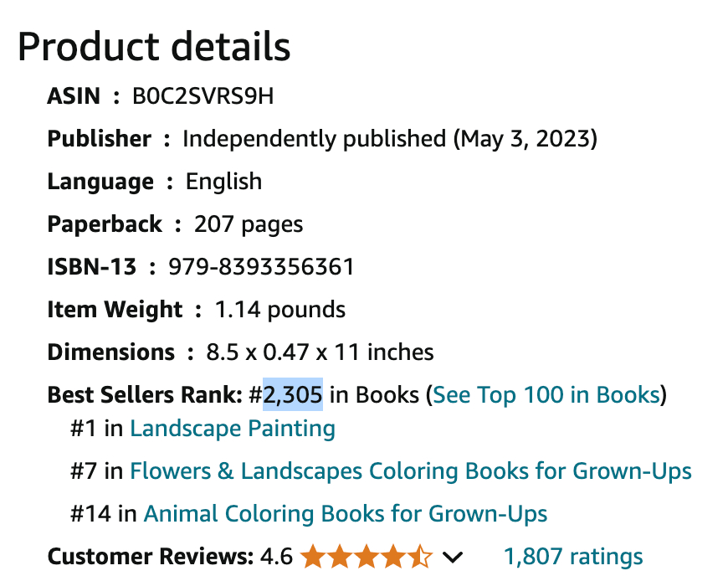Click the 207 pages paperback value
Image resolution: width=728 pixels, height=581 pixels.
(x=249, y=224)
